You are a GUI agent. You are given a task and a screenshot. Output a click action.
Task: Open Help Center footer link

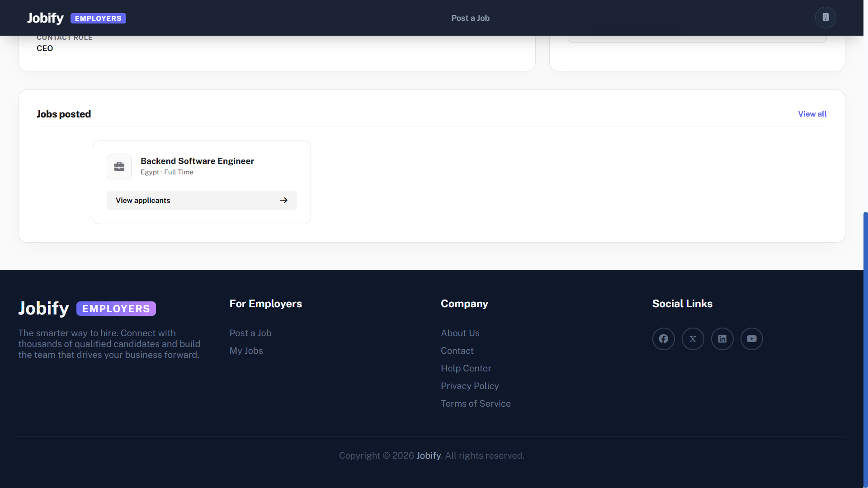click(466, 368)
